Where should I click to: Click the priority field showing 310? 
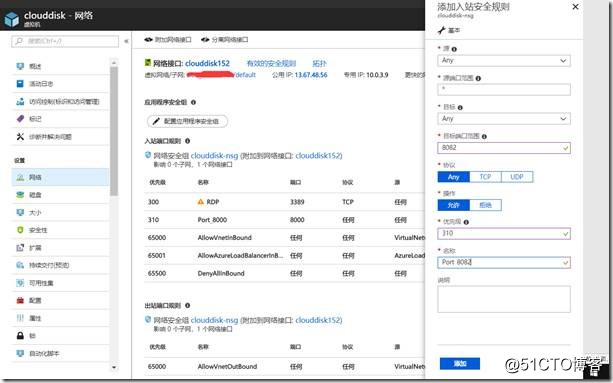tap(504, 234)
